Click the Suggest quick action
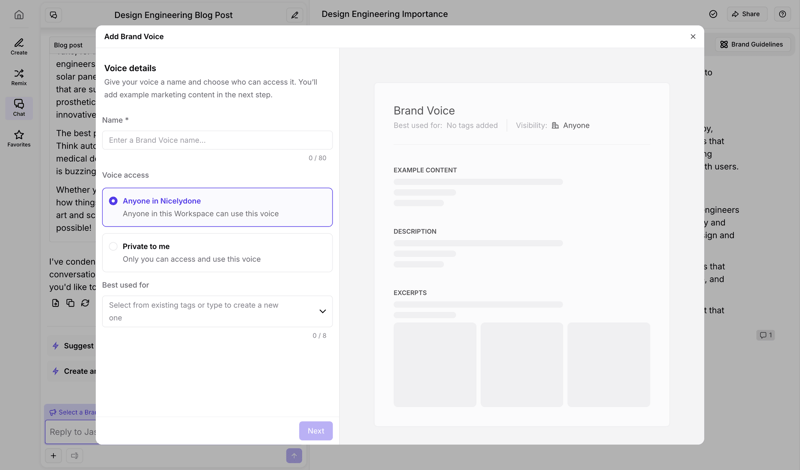 point(72,345)
